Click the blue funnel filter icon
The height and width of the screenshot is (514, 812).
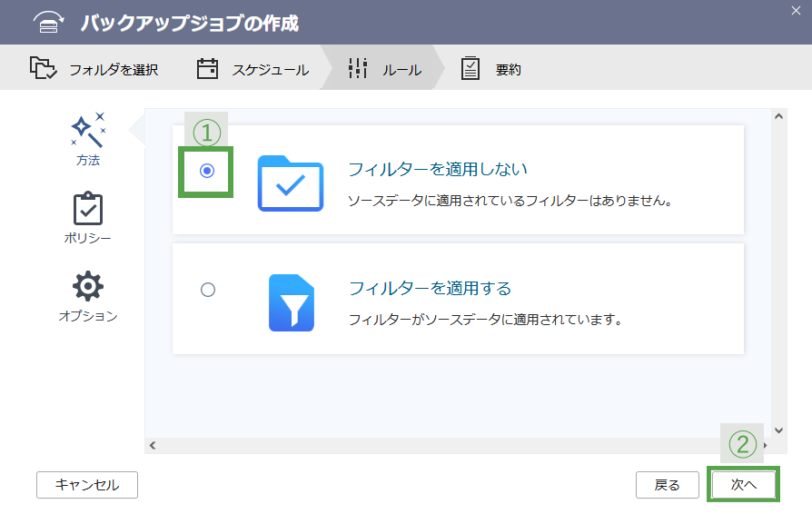pyautogui.click(x=291, y=302)
